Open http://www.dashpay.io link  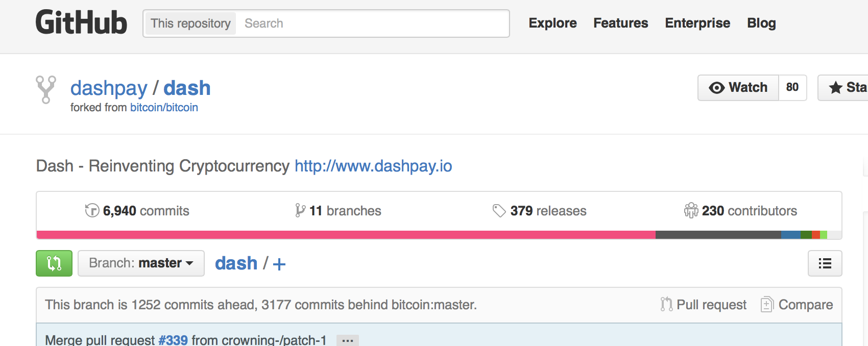coord(373,166)
